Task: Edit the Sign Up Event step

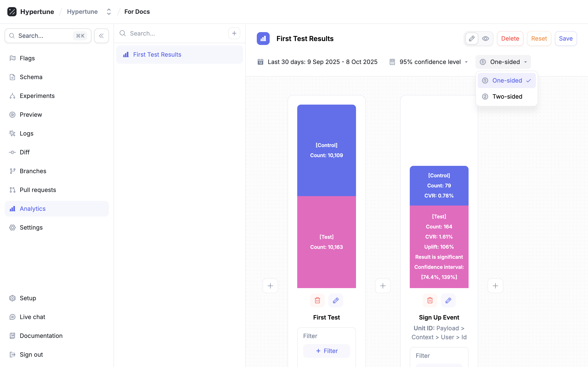Action: point(448,300)
